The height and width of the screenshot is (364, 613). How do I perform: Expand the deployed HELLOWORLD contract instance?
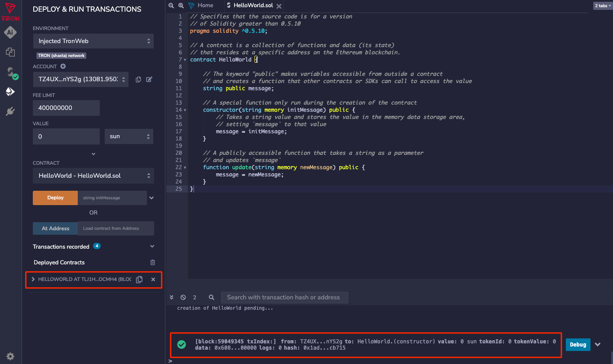pyautogui.click(x=33, y=279)
